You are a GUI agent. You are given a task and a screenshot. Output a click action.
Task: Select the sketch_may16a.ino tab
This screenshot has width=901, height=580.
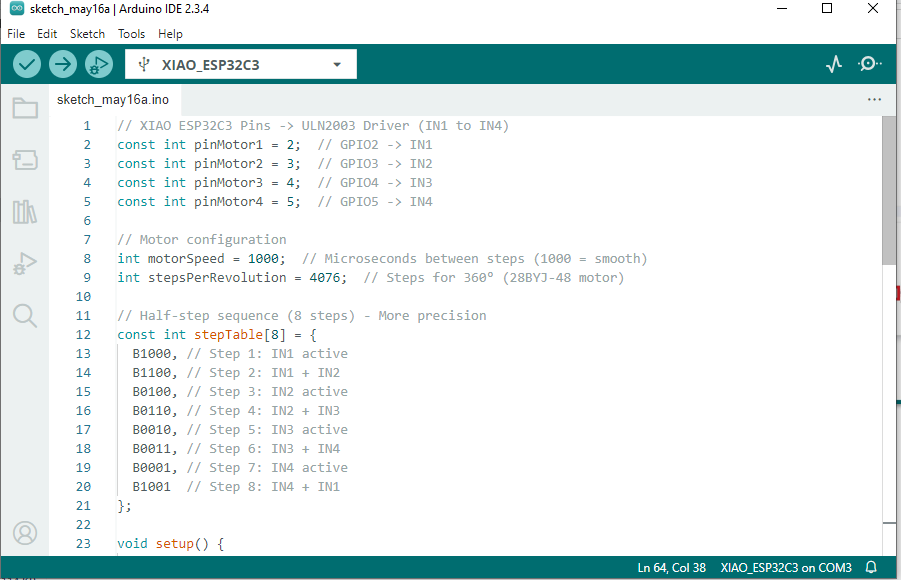[x=113, y=99]
